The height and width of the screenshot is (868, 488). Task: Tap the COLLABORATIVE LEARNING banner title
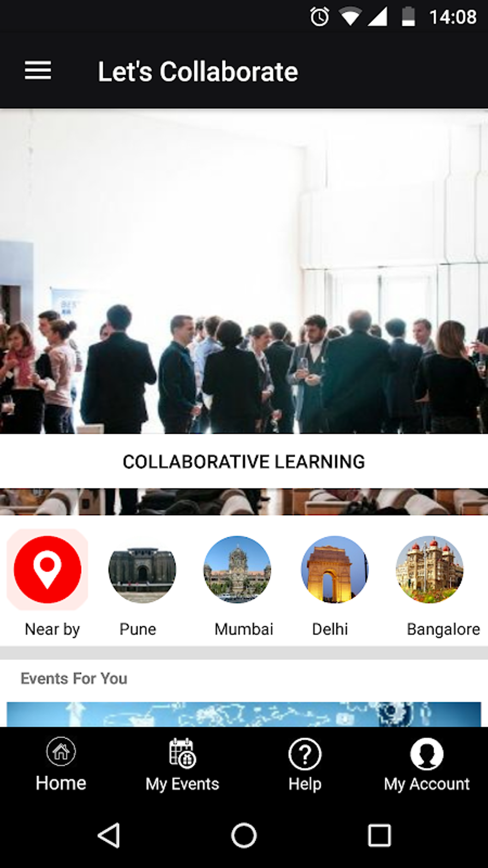[x=244, y=462]
